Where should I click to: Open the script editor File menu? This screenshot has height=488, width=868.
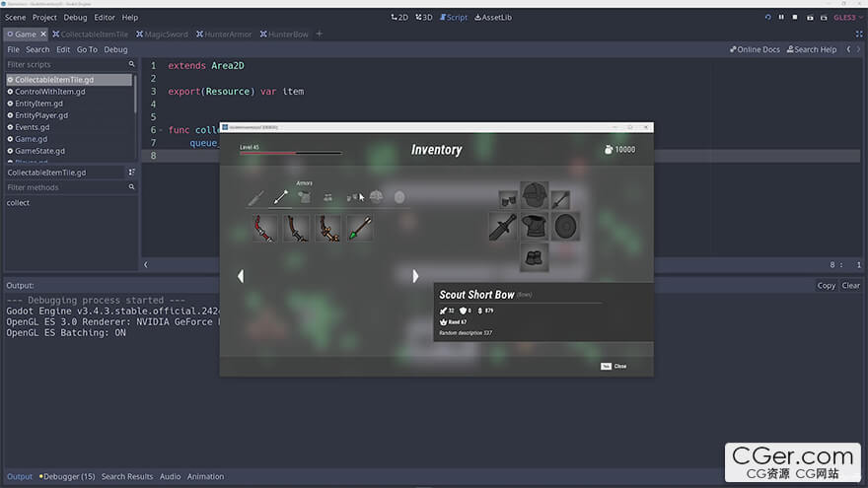[13, 49]
